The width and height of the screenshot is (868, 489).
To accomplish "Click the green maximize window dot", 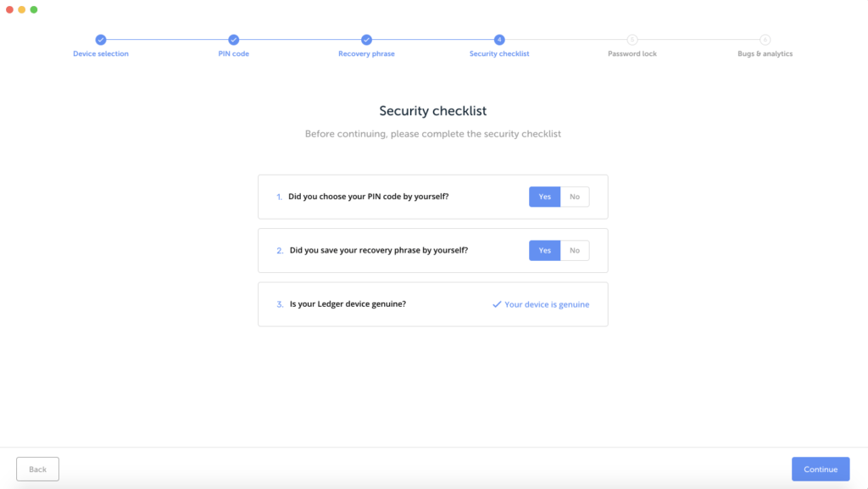I will point(34,9).
